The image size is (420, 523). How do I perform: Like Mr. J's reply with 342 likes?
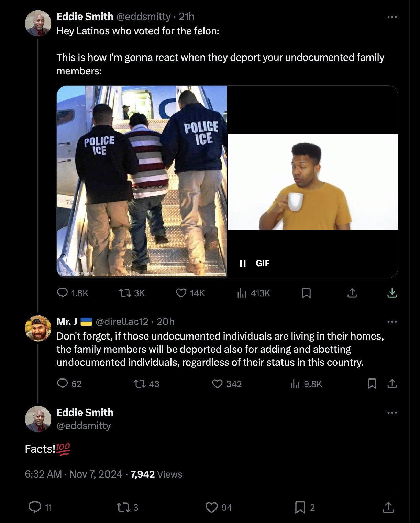218,384
